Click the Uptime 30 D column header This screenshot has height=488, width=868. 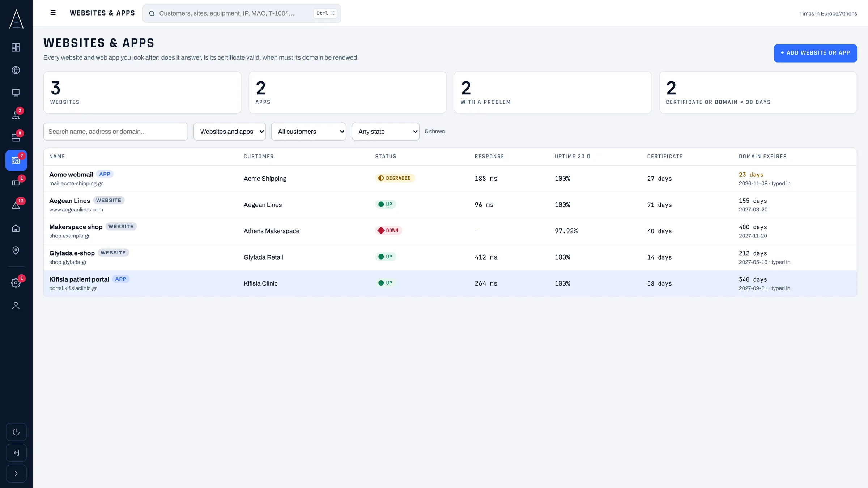pyautogui.click(x=573, y=157)
